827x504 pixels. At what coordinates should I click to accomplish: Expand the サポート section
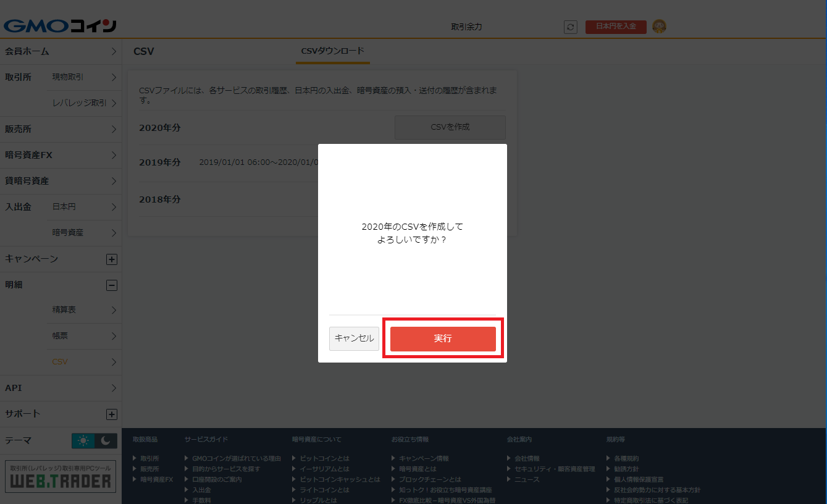pos(111,414)
